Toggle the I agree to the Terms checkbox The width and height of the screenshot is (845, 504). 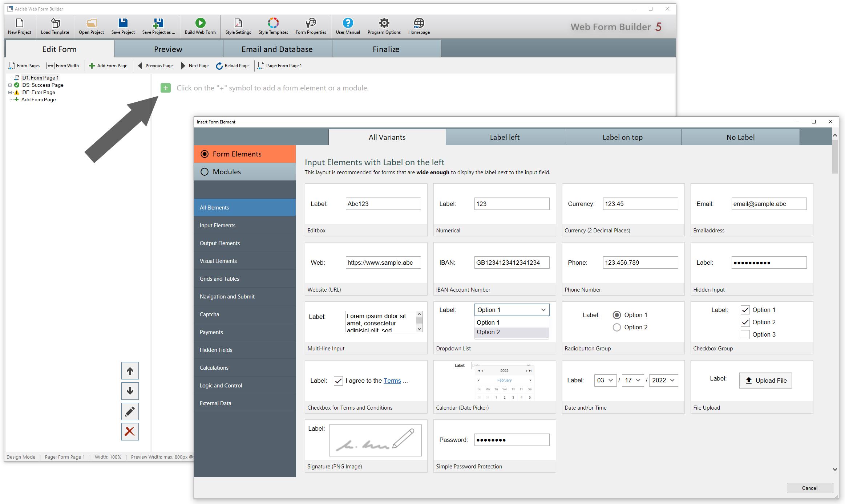338,381
